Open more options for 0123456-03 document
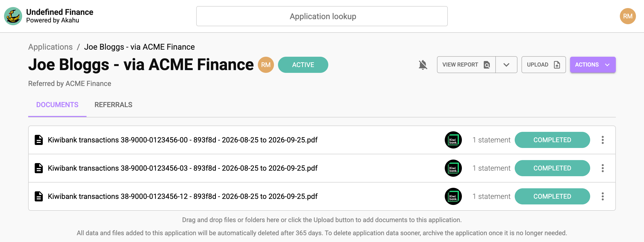 [x=602, y=168]
